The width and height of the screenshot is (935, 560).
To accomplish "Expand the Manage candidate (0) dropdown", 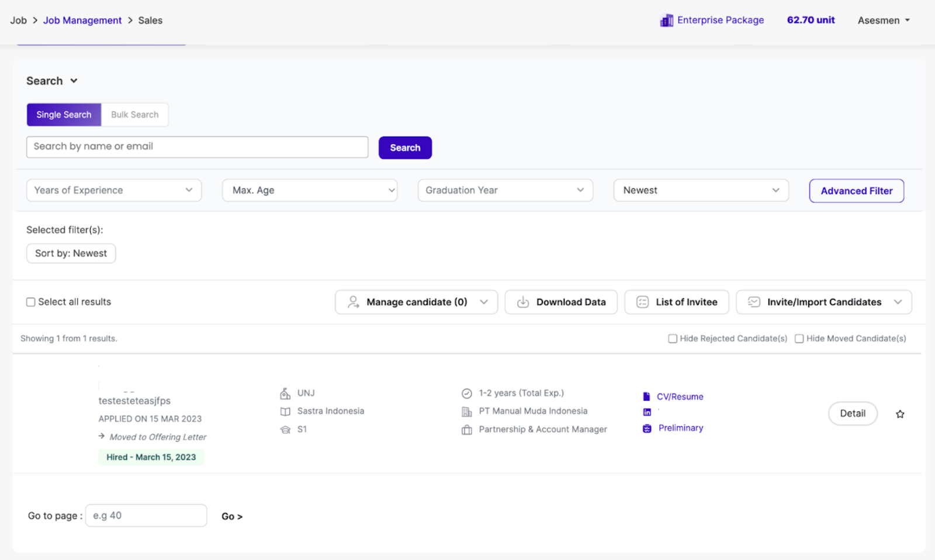I will point(484,302).
